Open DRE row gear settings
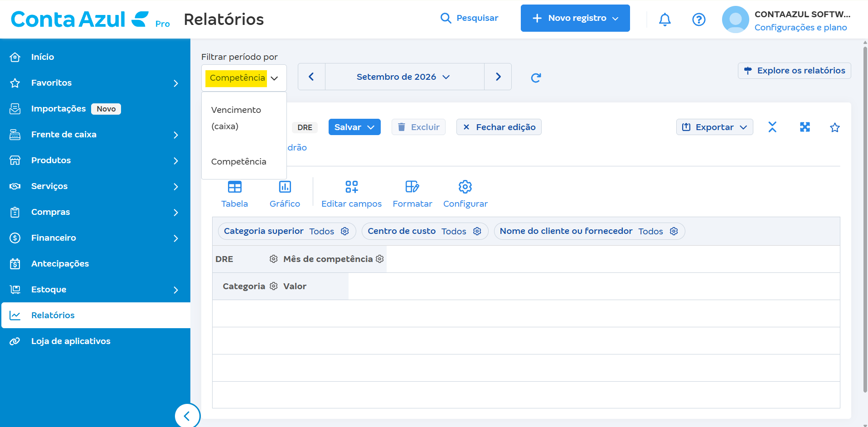The image size is (868, 427). (x=273, y=259)
